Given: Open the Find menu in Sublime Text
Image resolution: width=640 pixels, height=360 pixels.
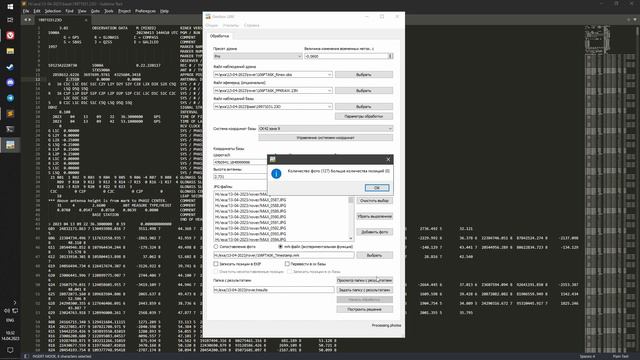Looking at the screenshot, I should [69, 11].
